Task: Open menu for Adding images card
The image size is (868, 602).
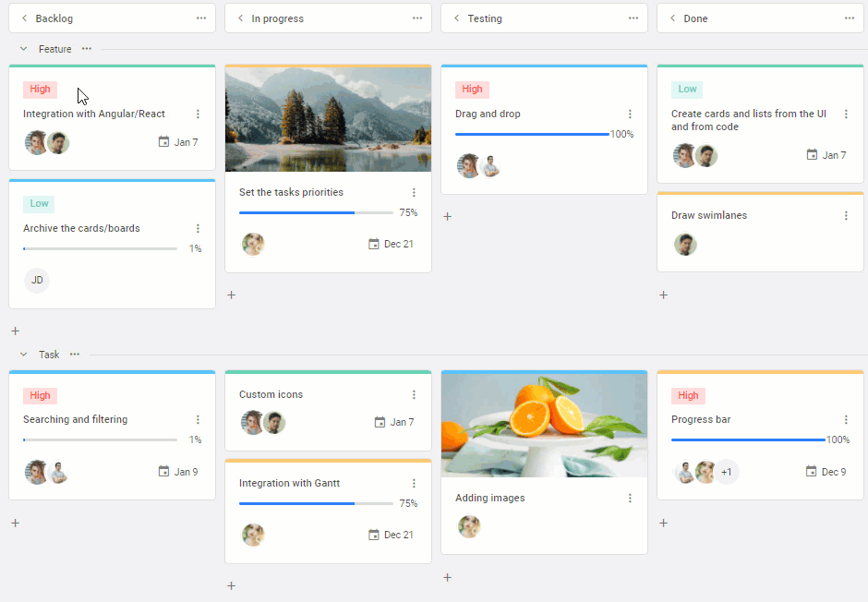Action: 630,499
